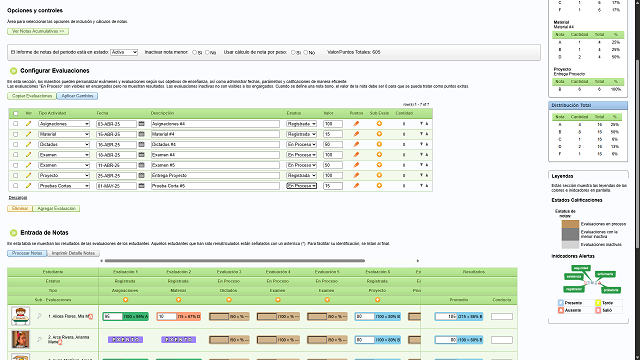Click the Agregar Evaluación button
The image size is (640, 360).
click(56, 209)
